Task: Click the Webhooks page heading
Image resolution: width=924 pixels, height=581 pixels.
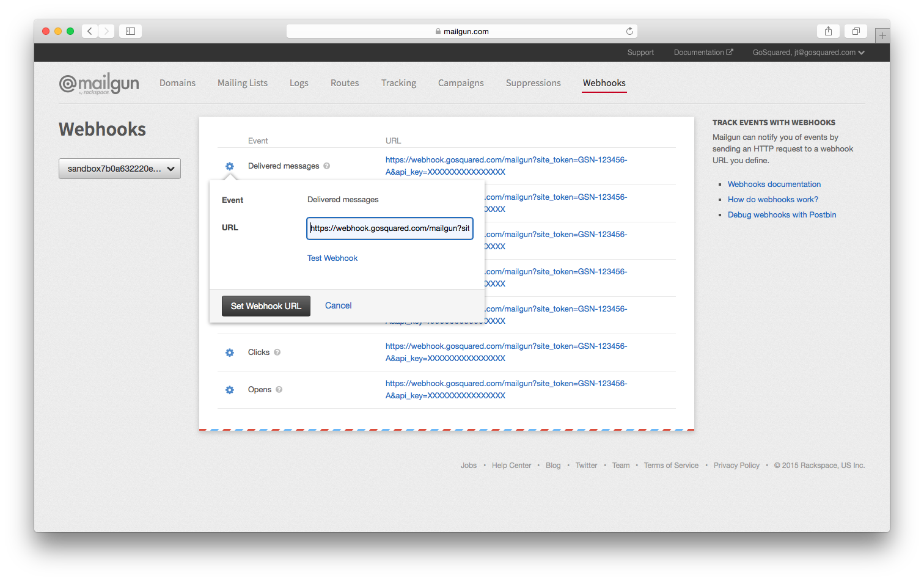Action: tap(102, 130)
